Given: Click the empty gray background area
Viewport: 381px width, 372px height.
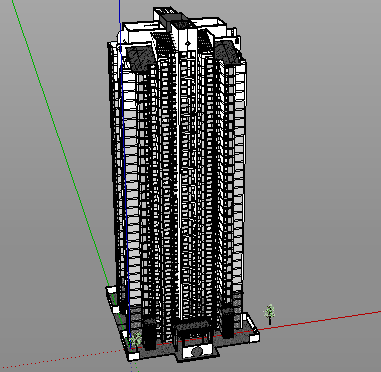Looking at the screenshot, I should (x=317, y=133).
